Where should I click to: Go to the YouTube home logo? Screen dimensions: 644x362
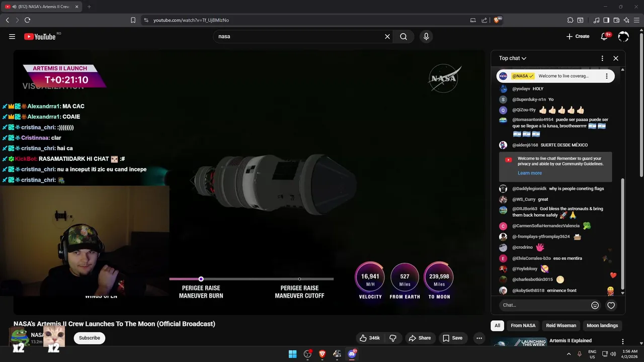click(x=40, y=36)
